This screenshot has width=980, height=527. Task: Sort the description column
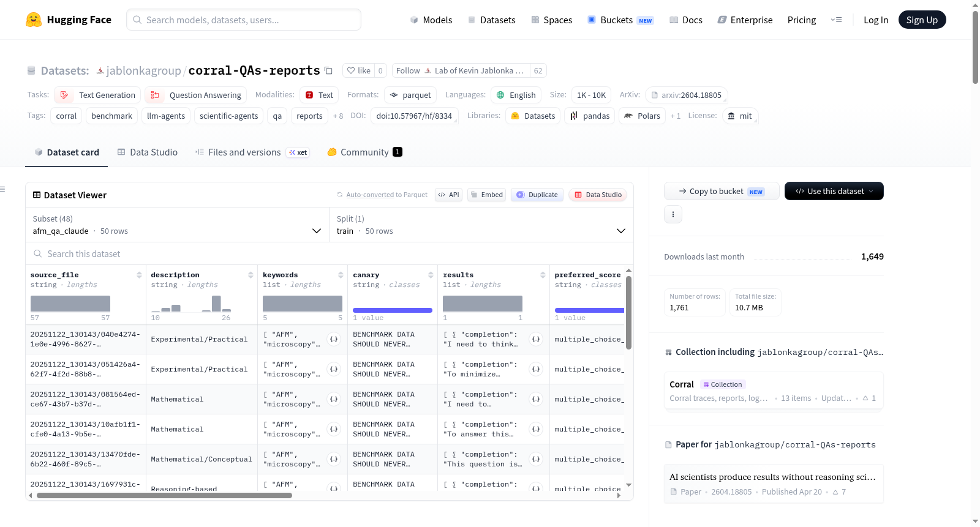pyautogui.click(x=251, y=275)
